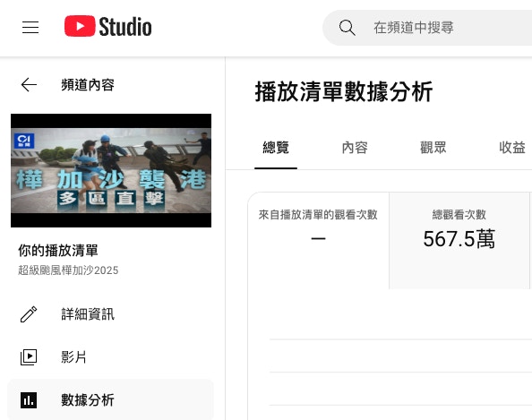
Task: Switch to the 內容 tab
Action: tap(355, 148)
